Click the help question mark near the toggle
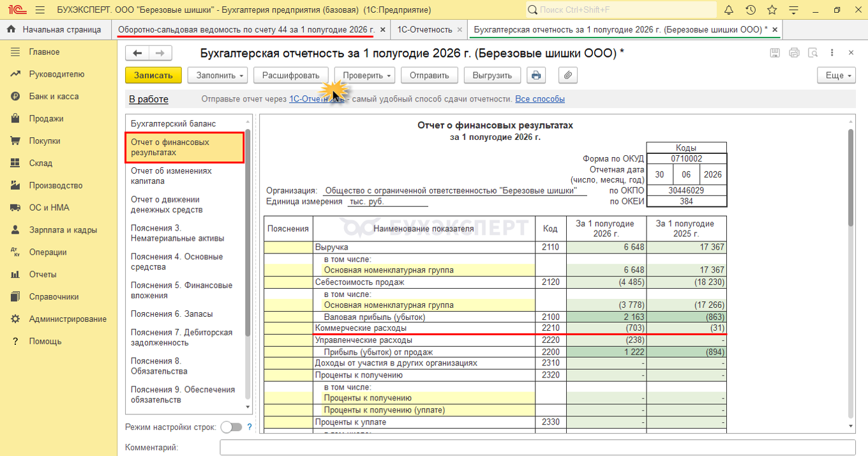Screen dimensions: 868x456 tap(250, 427)
